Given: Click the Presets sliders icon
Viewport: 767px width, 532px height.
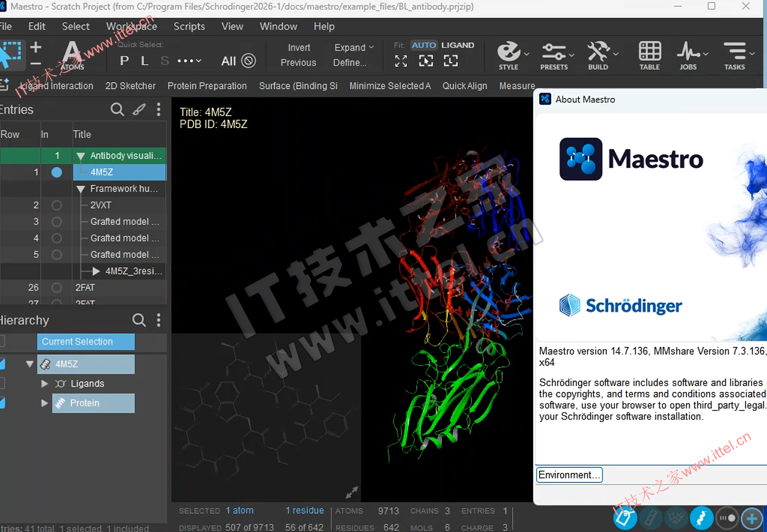Looking at the screenshot, I should click(554, 54).
